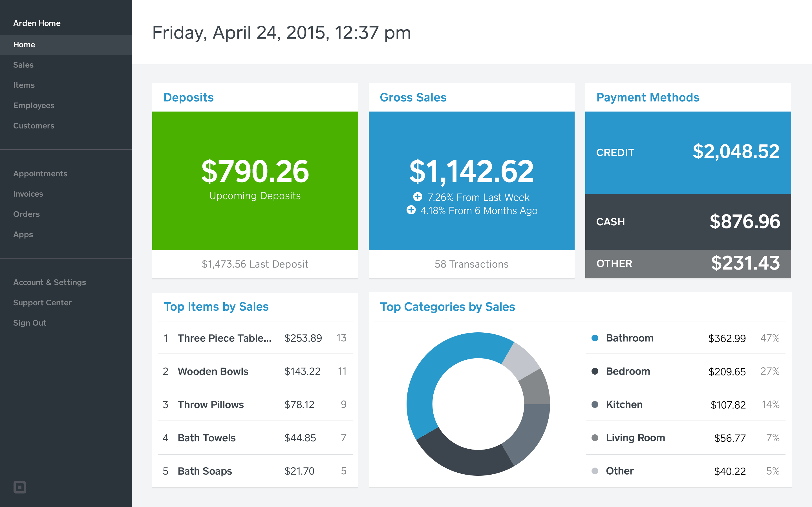Viewport: 812px width, 507px height.
Task: Go to Appointments
Action: pos(40,173)
